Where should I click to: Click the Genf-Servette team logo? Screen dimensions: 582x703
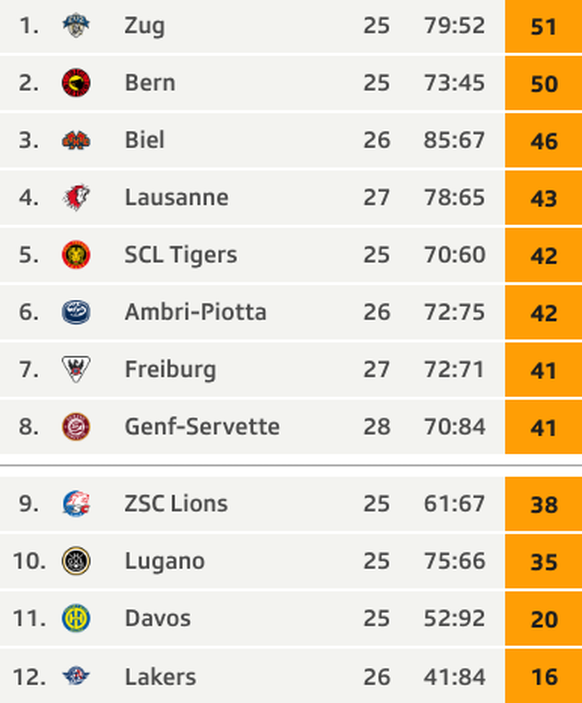pyautogui.click(x=76, y=426)
